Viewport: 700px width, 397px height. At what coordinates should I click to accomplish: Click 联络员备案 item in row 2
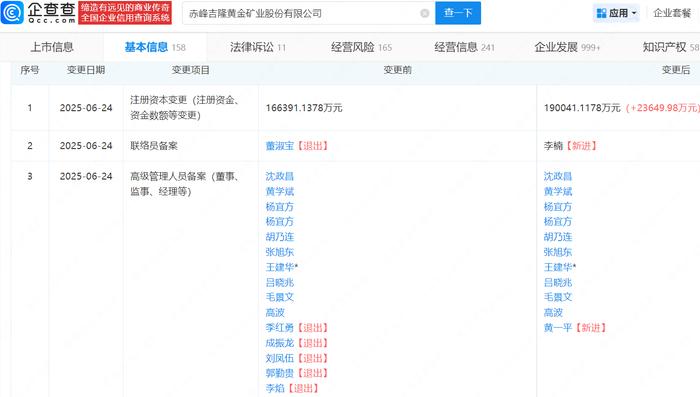(x=154, y=146)
